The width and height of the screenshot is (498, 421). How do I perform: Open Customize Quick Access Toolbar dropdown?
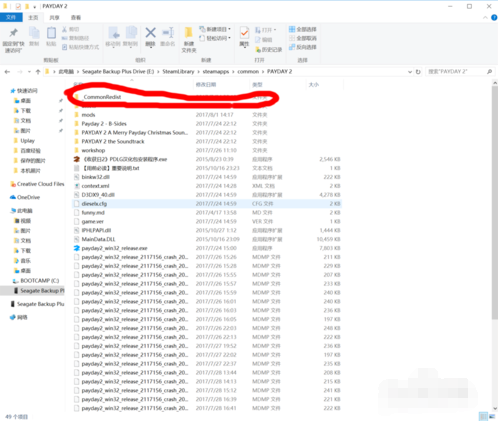[x=35, y=7]
